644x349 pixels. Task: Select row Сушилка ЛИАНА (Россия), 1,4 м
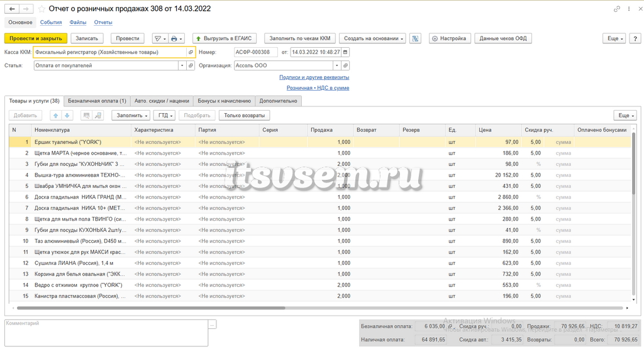(320, 263)
